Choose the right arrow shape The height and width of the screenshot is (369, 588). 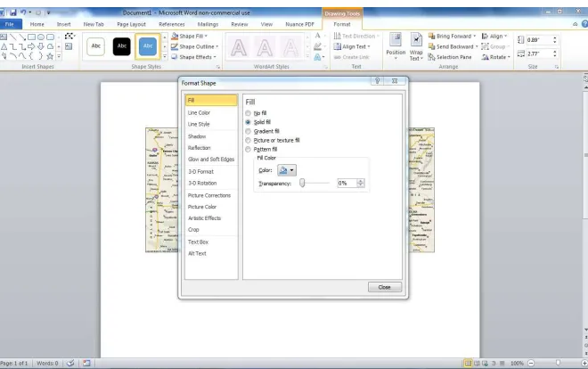[x=31, y=46]
